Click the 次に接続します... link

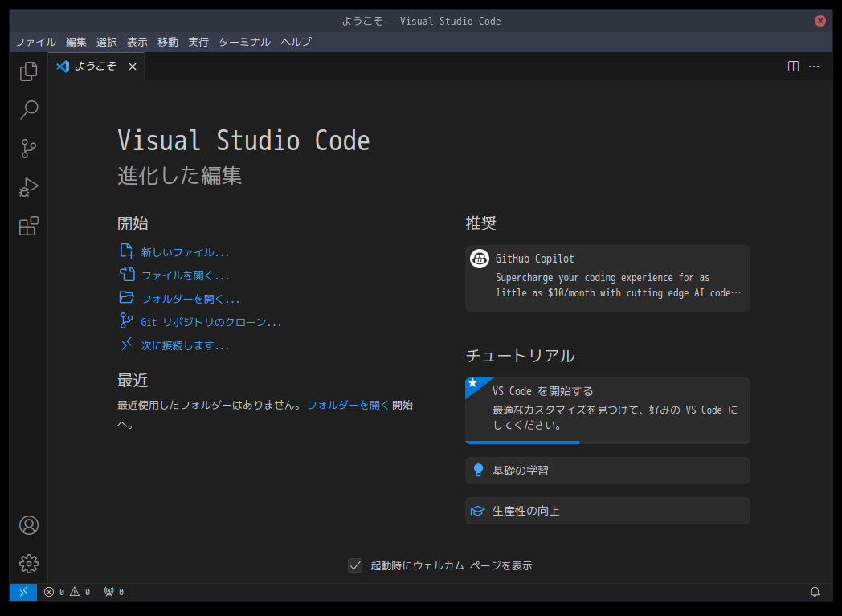(x=185, y=345)
